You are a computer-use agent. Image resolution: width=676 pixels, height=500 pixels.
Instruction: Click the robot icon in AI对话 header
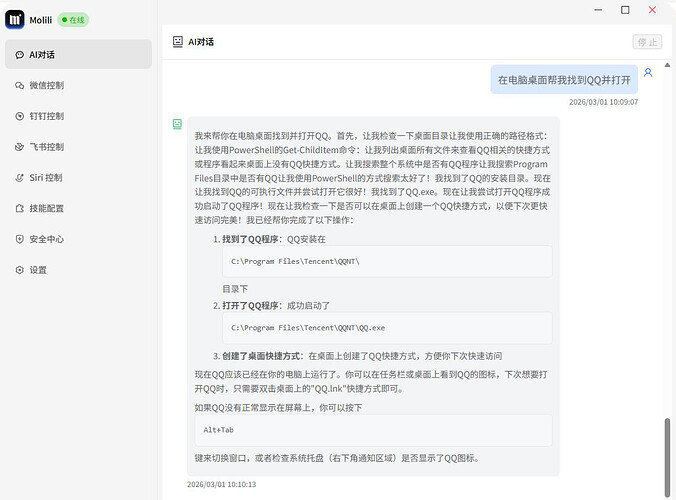(178, 41)
